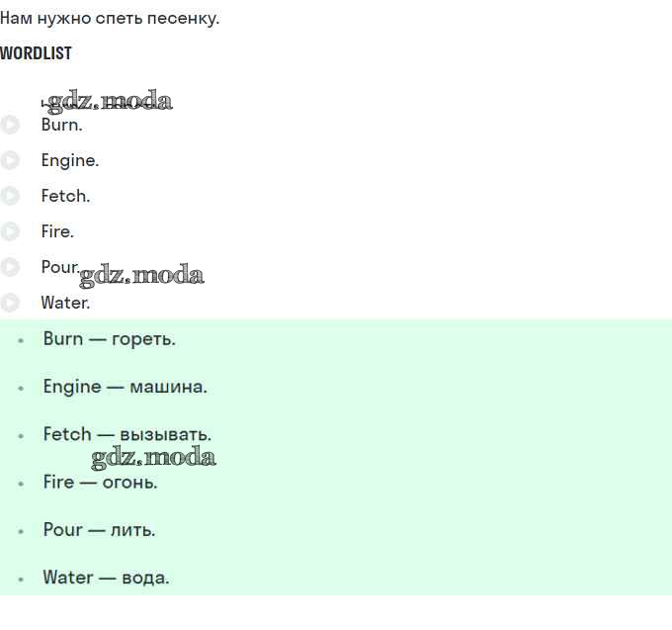This screenshot has width=672, height=630.
Task: Select the translation line Water — вода
Action: (x=107, y=578)
